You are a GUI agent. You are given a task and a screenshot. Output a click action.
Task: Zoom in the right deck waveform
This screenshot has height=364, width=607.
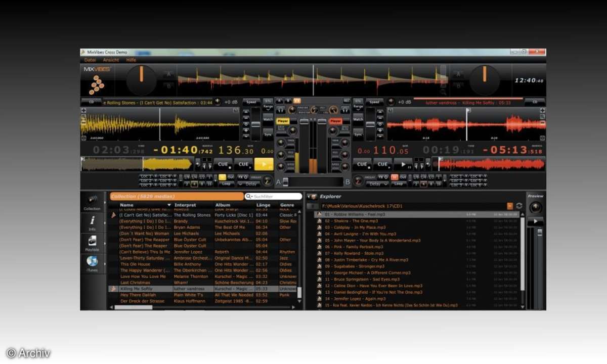(x=542, y=110)
